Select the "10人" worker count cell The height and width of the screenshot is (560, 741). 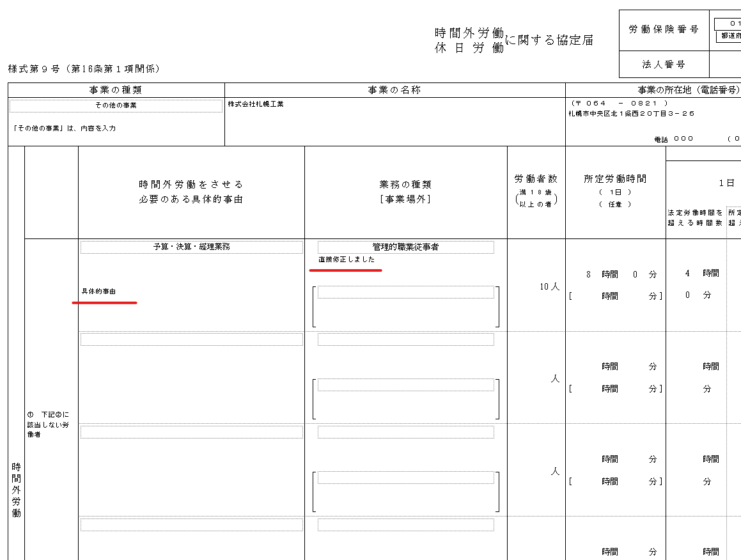549,287
